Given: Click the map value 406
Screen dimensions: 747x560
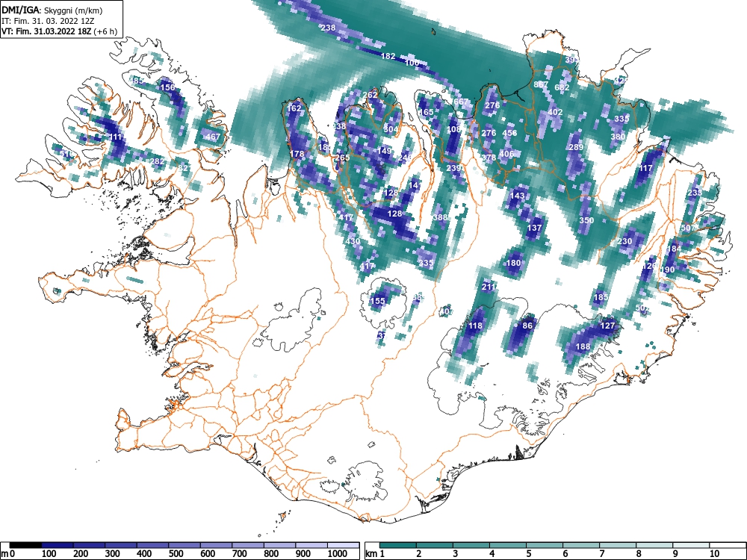Looking at the screenshot, I should click(507, 154).
